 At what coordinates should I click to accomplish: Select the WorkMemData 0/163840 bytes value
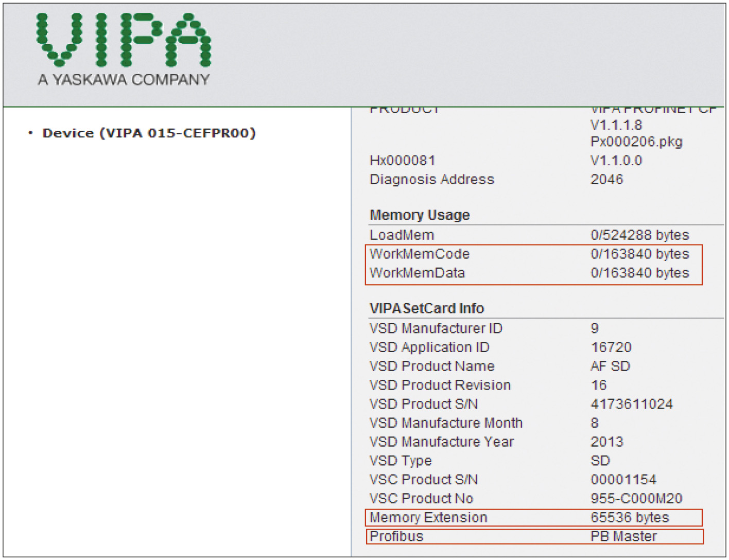[x=640, y=273]
